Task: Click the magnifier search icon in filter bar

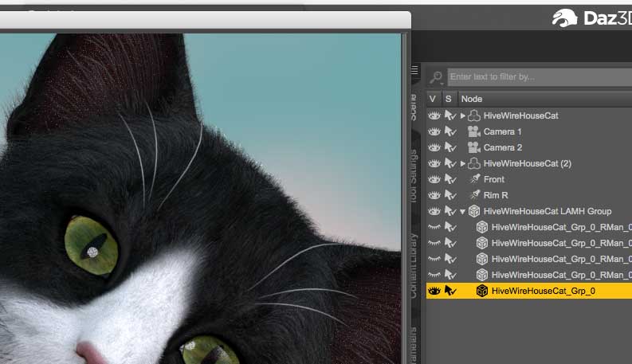Action: [437, 77]
